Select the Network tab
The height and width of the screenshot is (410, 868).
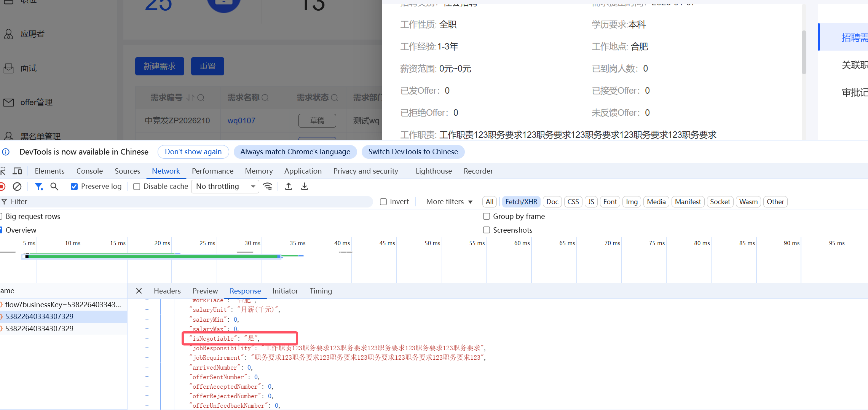pyautogui.click(x=166, y=171)
